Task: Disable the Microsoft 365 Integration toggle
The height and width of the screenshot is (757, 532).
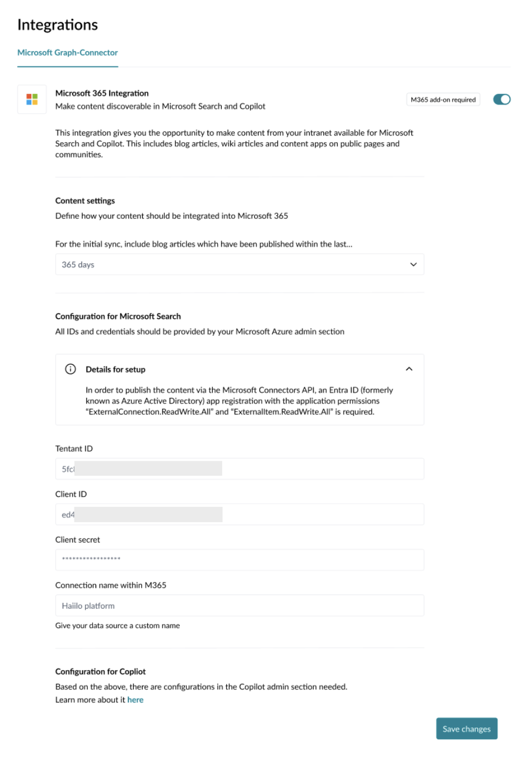Action: (501, 99)
